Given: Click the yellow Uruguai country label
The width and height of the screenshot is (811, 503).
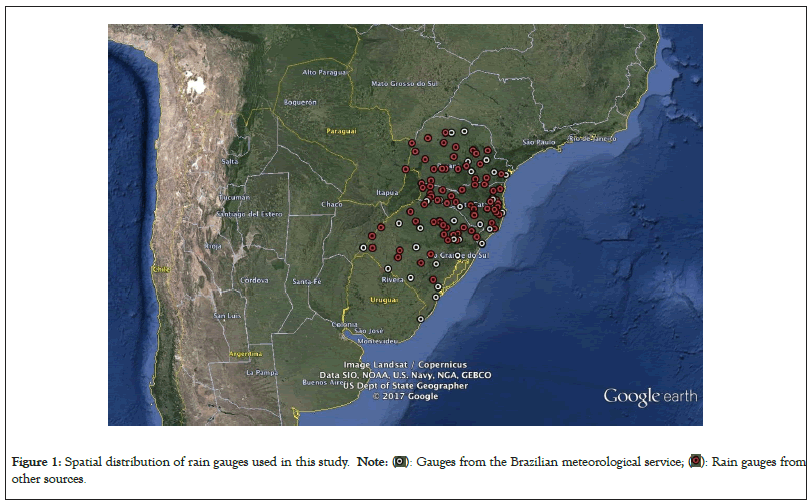Looking at the screenshot, I should (384, 299).
